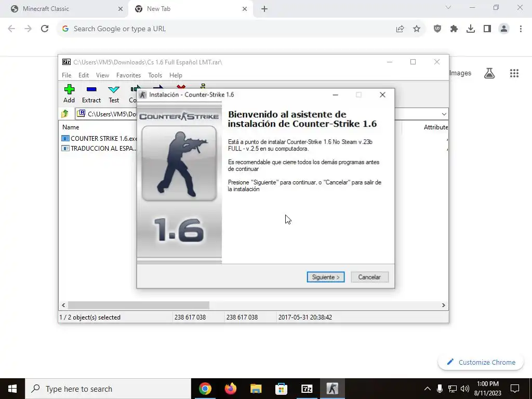Click Chrome icon in taskbar
This screenshot has width=532, height=399.
pyautogui.click(x=205, y=389)
